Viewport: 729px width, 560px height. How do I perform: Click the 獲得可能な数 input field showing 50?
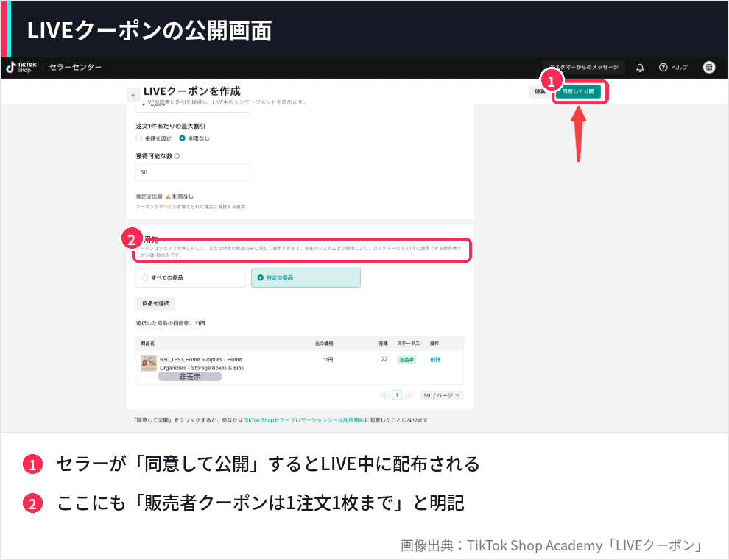pos(193,172)
